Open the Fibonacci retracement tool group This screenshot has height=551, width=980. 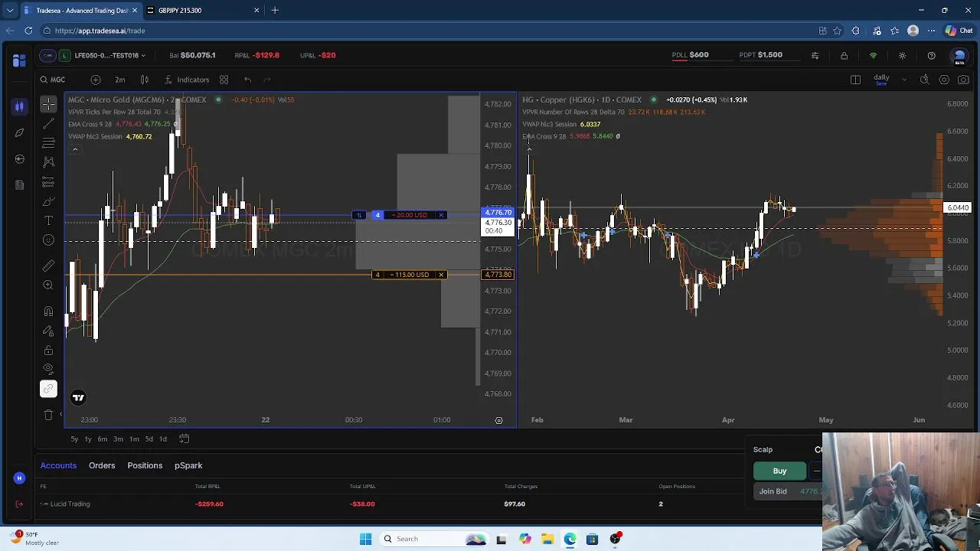coord(48,143)
